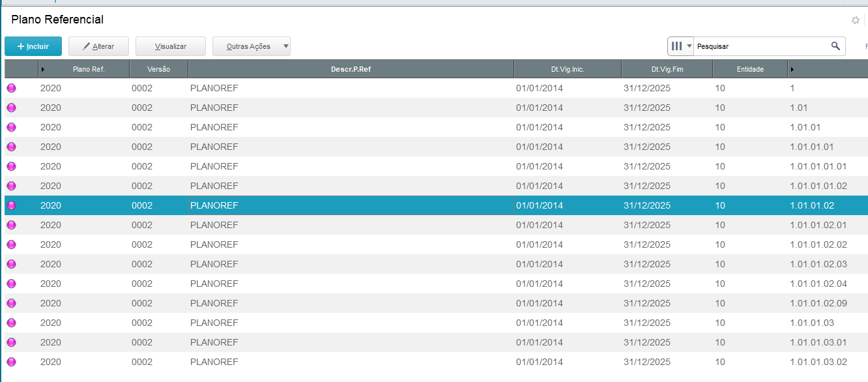The width and height of the screenshot is (868, 382).
Task: Click pink status icon of row 1.01.01.03
Action: pyautogui.click(x=11, y=323)
